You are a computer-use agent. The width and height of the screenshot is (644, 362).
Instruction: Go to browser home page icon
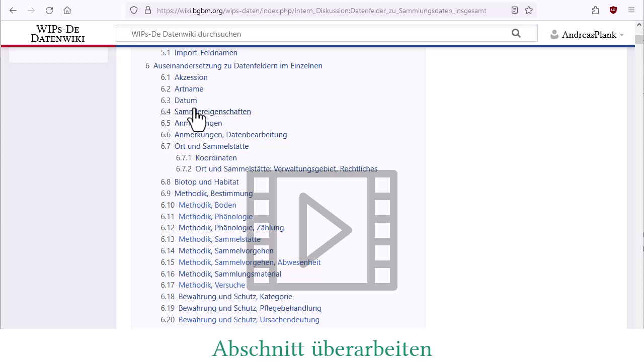pyautogui.click(x=67, y=10)
